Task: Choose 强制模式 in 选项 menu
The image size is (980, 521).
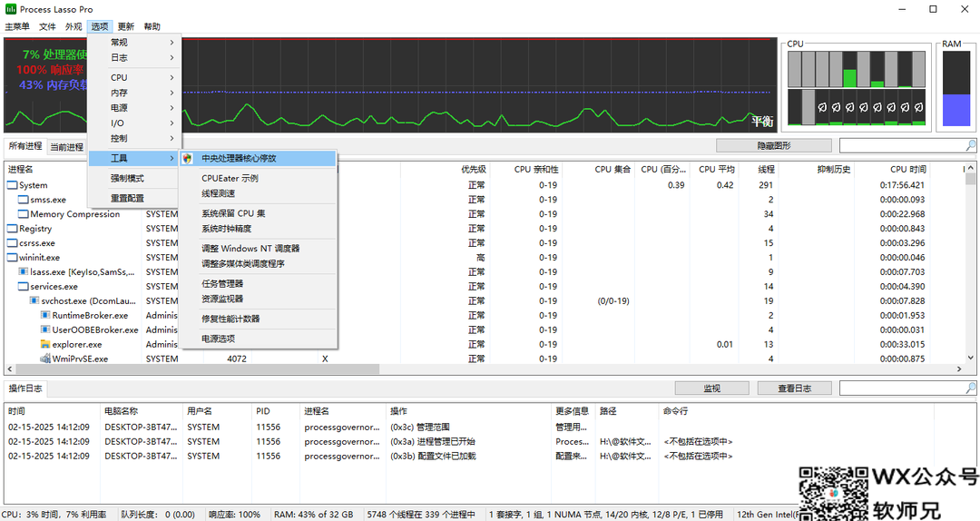Action: pyautogui.click(x=135, y=178)
